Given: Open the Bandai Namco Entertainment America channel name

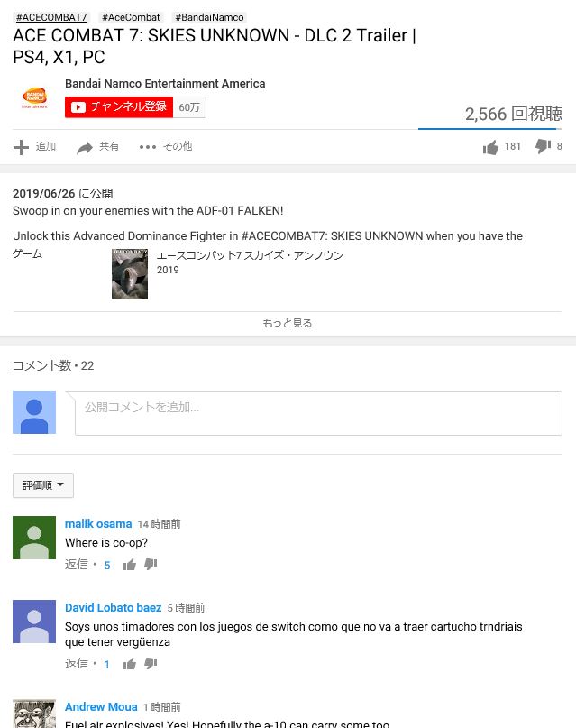Looking at the screenshot, I should (x=165, y=84).
